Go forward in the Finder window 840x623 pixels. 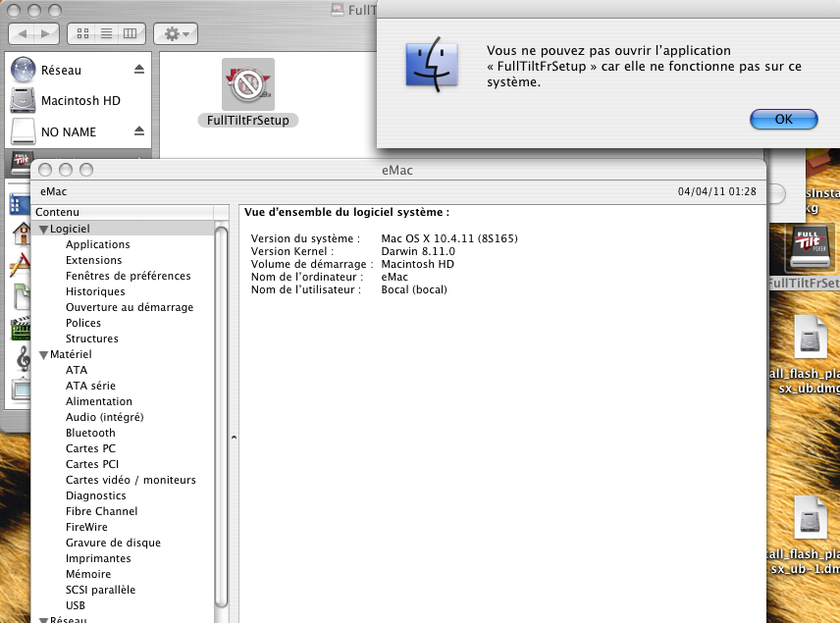pyautogui.click(x=46, y=33)
